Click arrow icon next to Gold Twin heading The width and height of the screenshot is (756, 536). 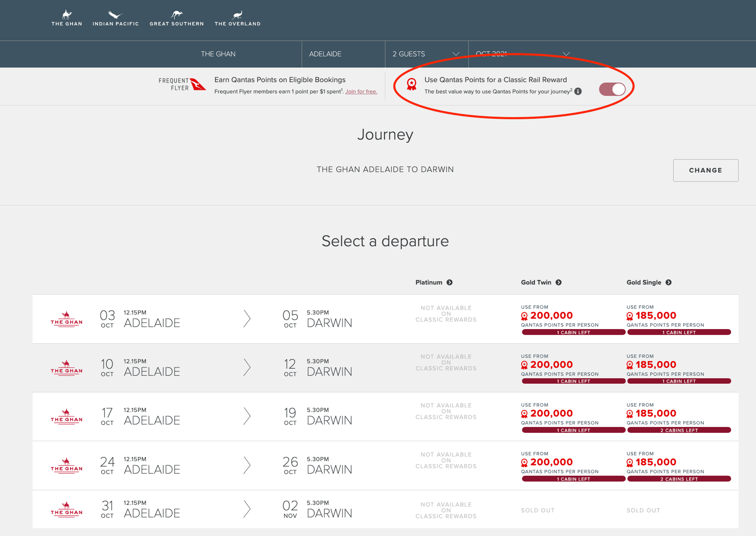click(559, 282)
